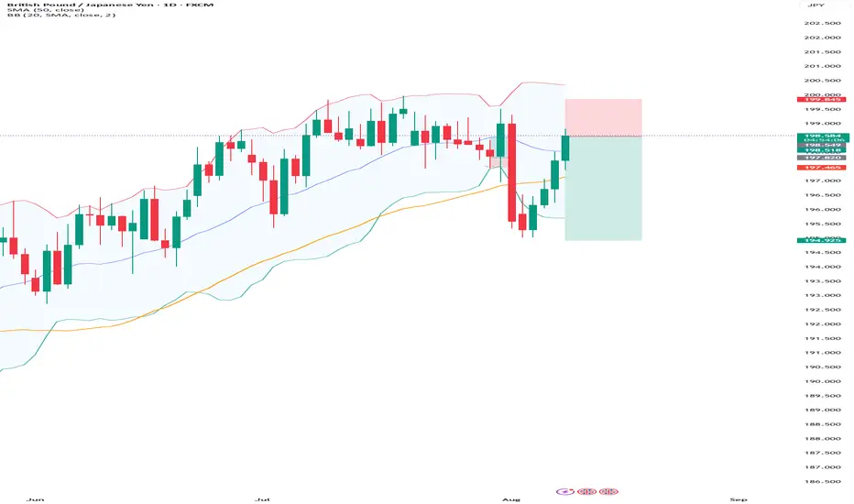Click the red stop-loss zone of short position

point(604,117)
